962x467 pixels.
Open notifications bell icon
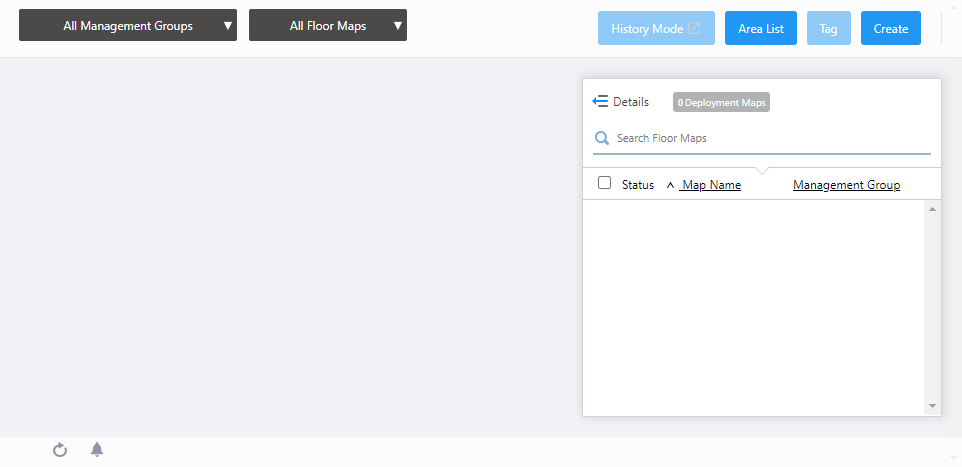pos(97,450)
